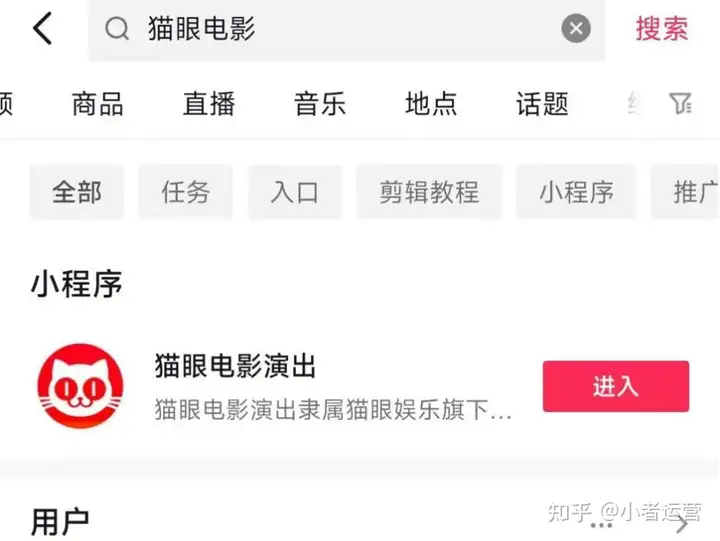
Task: Open the filter funnel icon
Action: coord(681,103)
